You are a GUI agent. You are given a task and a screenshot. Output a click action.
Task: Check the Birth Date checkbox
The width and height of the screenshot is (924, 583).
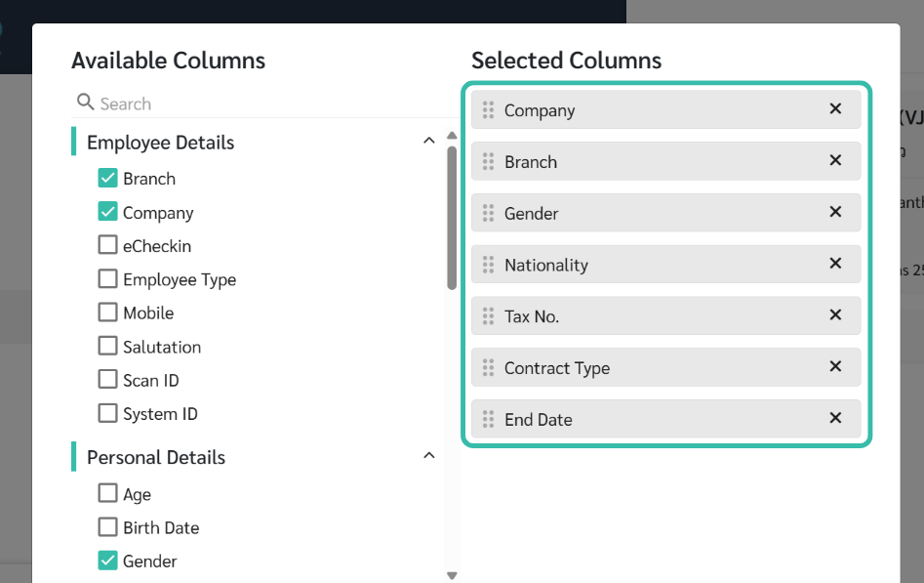click(107, 526)
